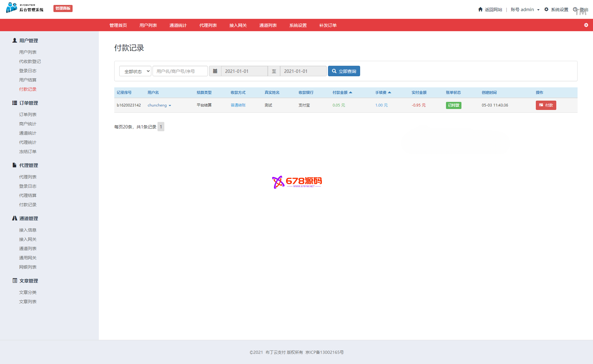Select 用户结算 in the sidebar
593x364 pixels.
click(x=28, y=80)
